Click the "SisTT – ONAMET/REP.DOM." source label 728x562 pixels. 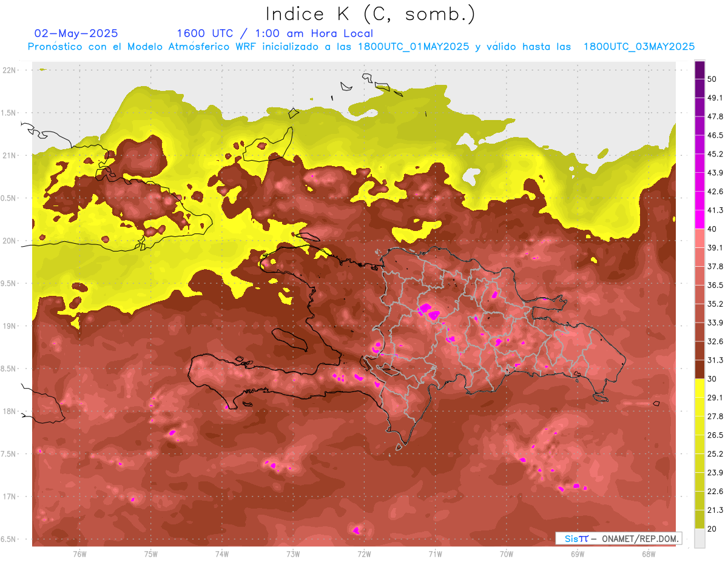pos(618,538)
